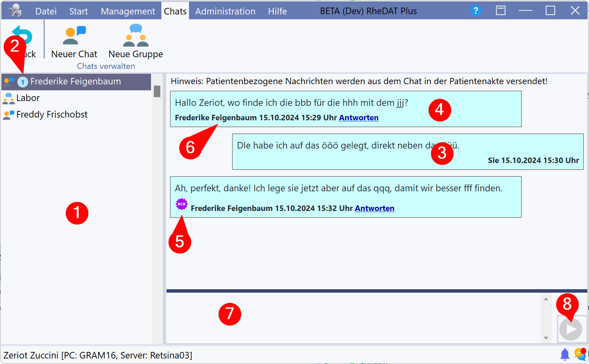Viewport: 589px width, 364px height.
Task: Click the RheDAT application logo icon
Action: pyautogui.click(x=15, y=11)
